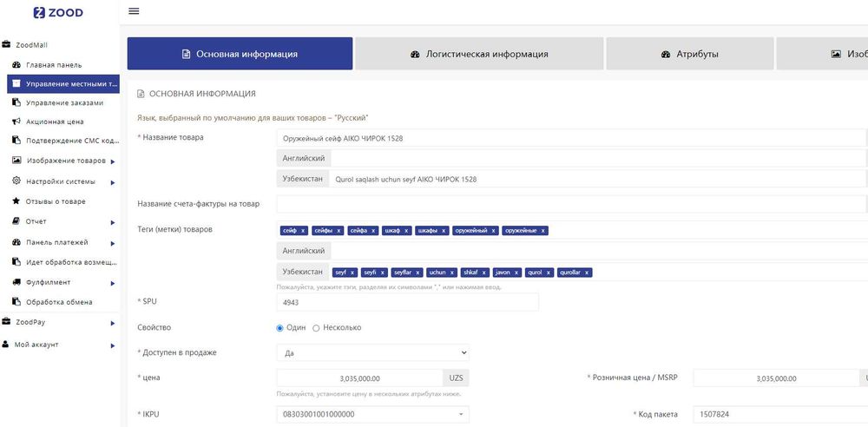Click Управление заказами sidebar icon

[16, 102]
